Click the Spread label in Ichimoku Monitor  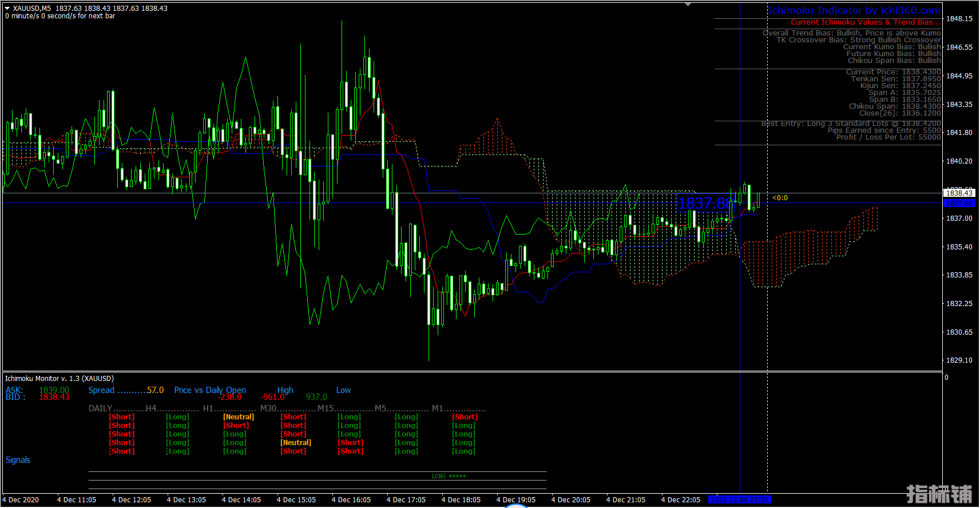click(x=101, y=390)
